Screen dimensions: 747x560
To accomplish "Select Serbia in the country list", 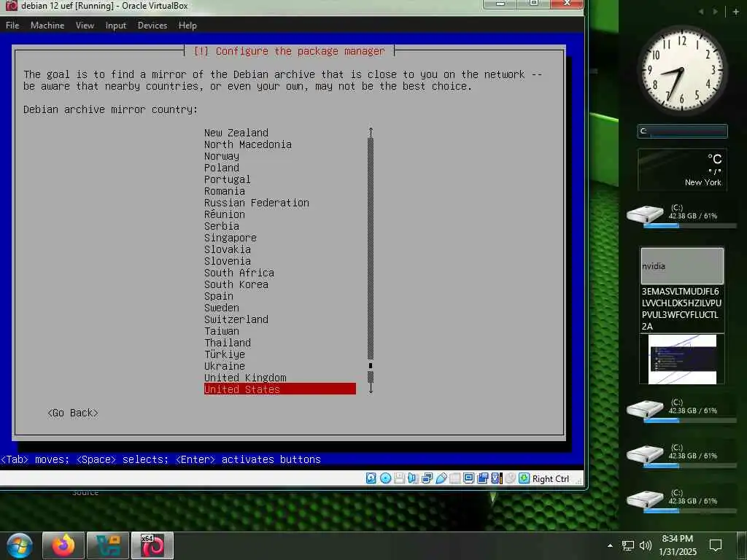I will (x=222, y=226).
